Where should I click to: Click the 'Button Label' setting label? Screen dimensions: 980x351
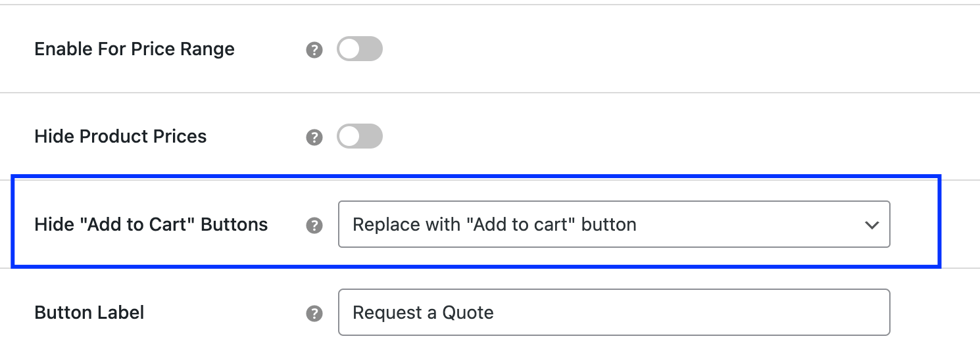tap(89, 312)
